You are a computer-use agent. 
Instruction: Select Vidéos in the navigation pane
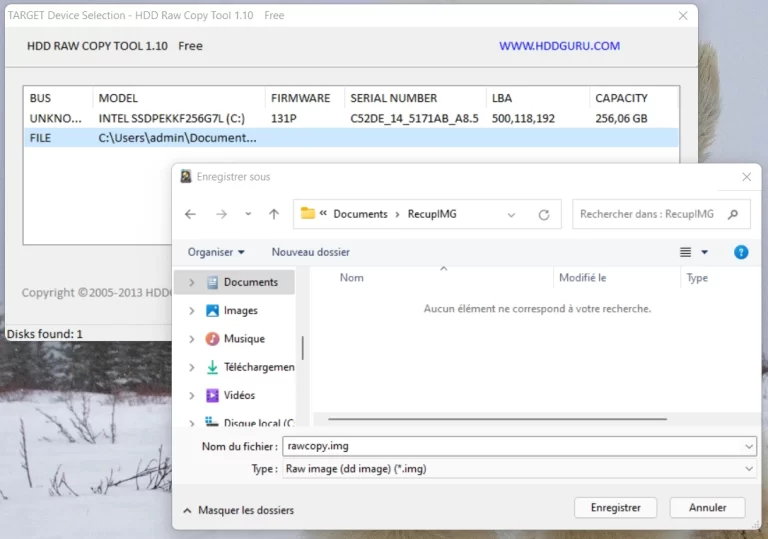coord(239,395)
